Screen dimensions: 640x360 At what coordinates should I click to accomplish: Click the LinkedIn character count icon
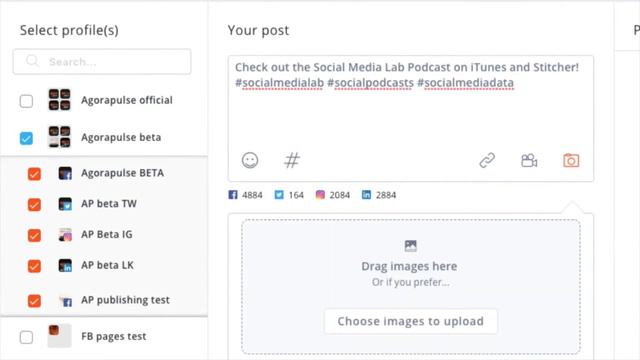pyautogui.click(x=367, y=195)
